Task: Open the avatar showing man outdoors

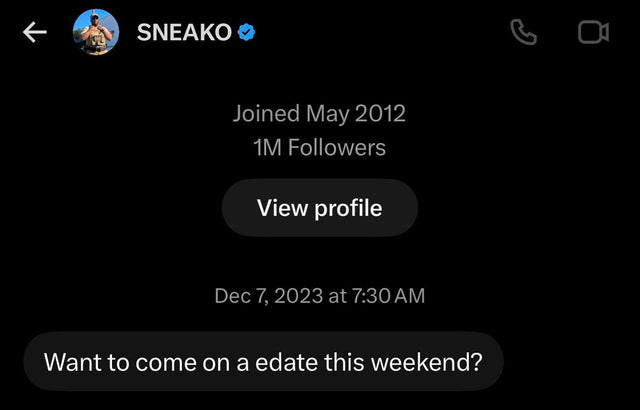Action: [x=96, y=32]
